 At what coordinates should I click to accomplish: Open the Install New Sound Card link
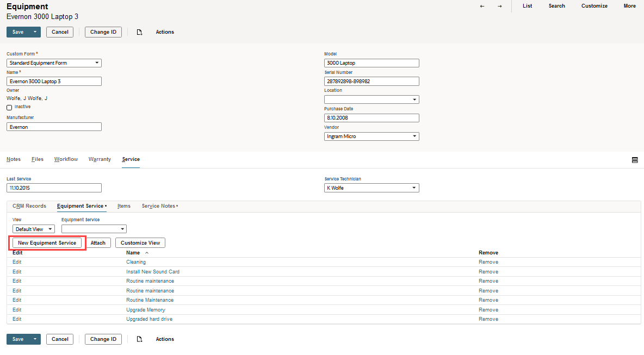(153, 272)
